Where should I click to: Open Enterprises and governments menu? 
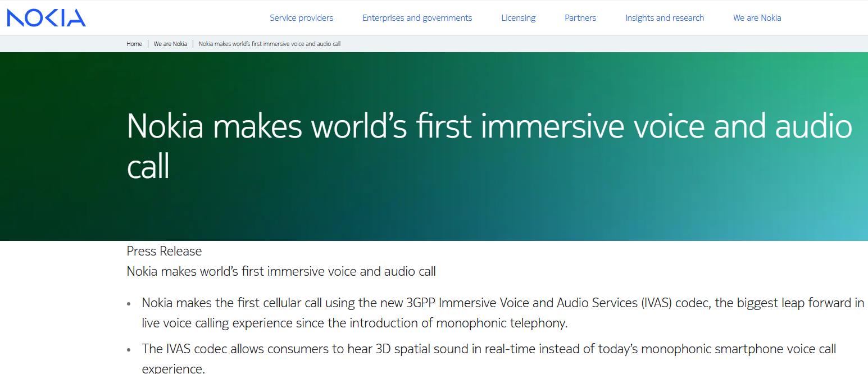[x=417, y=18]
